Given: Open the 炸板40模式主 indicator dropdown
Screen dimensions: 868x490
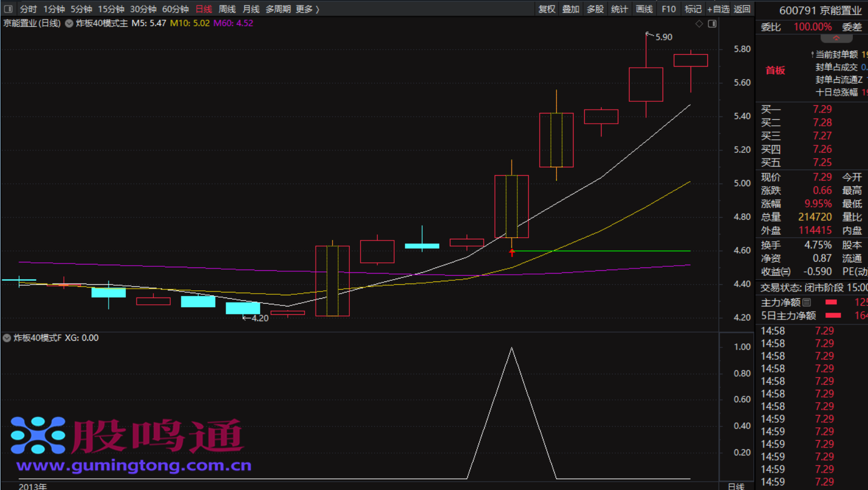Looking at the screenshot, I should 69,23.
